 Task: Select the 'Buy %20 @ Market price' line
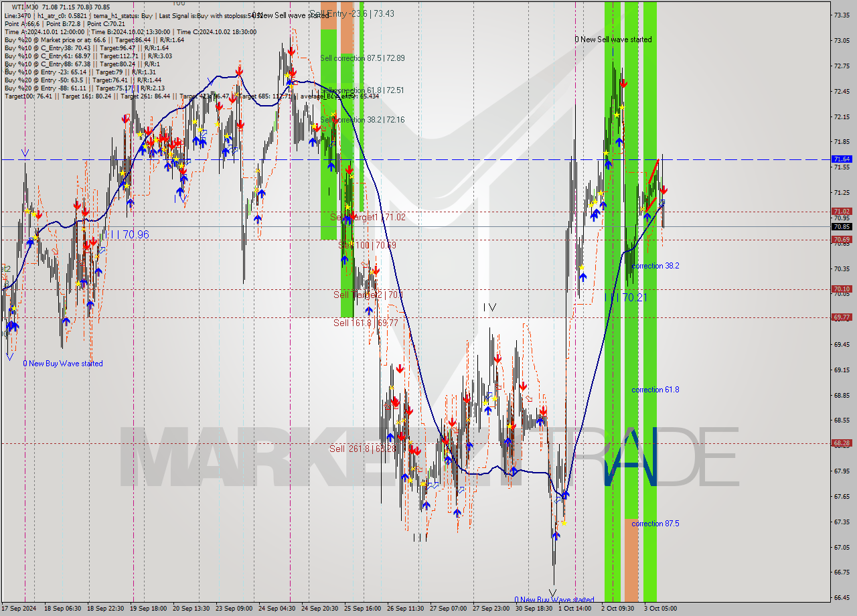coord(94,40)
